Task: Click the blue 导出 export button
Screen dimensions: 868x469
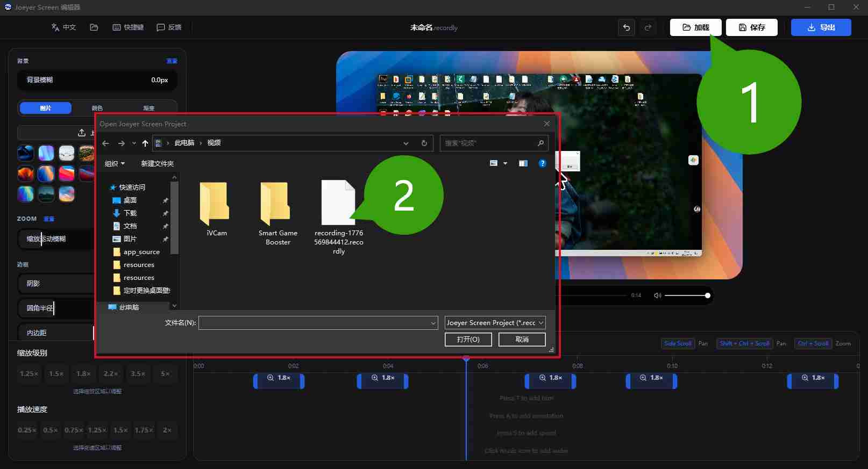Action: pyautogui.click(x=821, y=27)
